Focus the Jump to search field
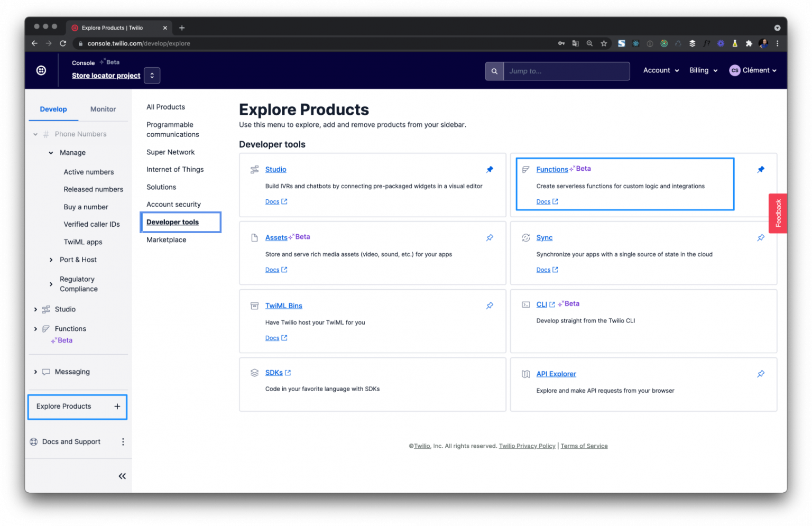 coord(566,71)
